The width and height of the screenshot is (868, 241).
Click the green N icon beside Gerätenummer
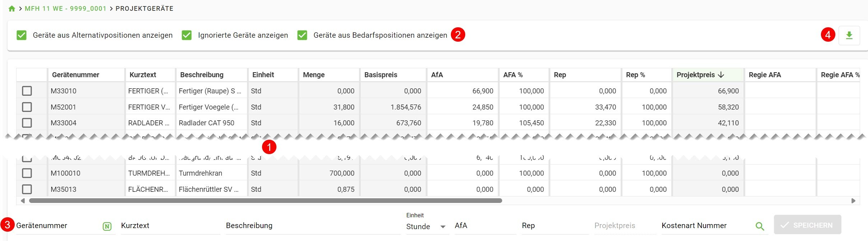[107, 226]
